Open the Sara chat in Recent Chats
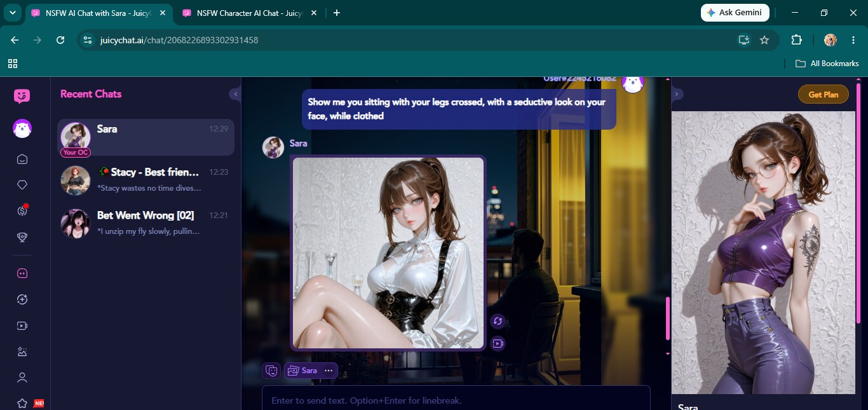The height and width of the screenshot is (410, 868). 146,137
